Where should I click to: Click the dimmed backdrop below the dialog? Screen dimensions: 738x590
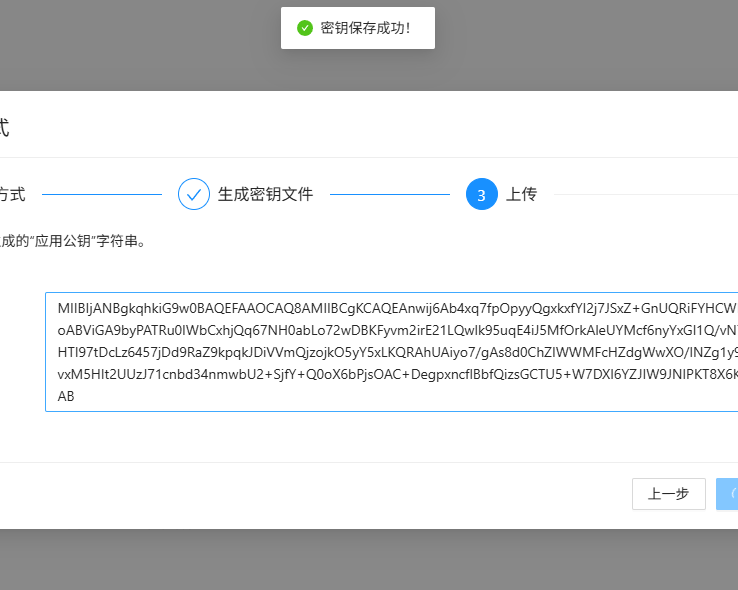click(x=368, y=560)
